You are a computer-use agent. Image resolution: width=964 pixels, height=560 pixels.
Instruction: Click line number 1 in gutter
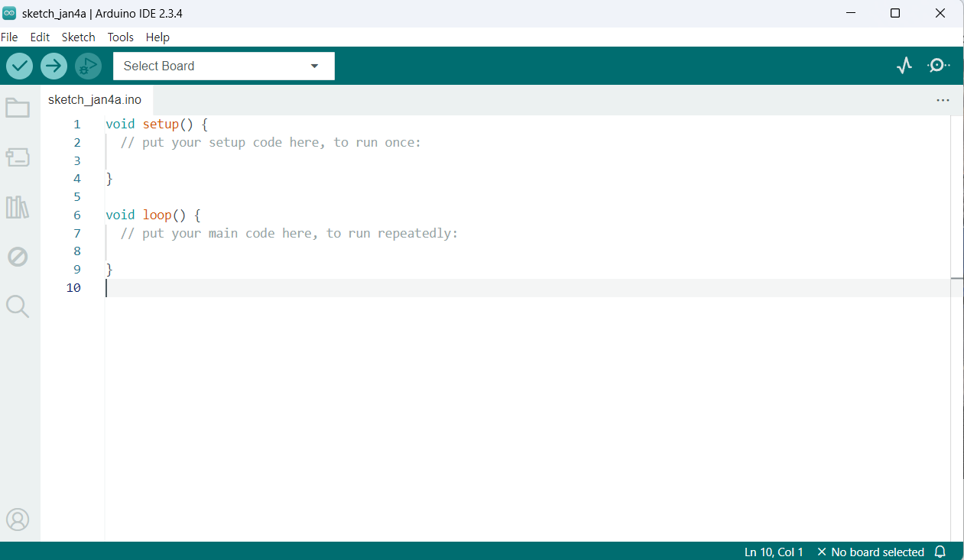[x=76, y=124]
